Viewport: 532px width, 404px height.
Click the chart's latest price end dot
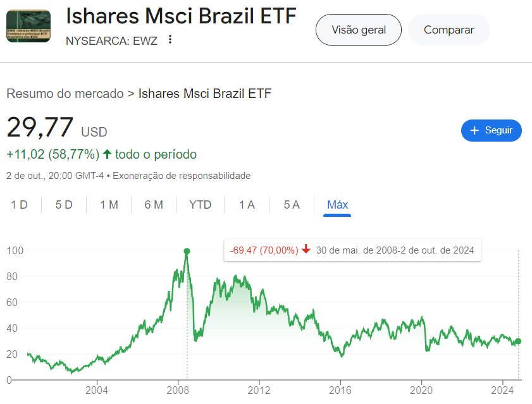(x=519, y=341)
